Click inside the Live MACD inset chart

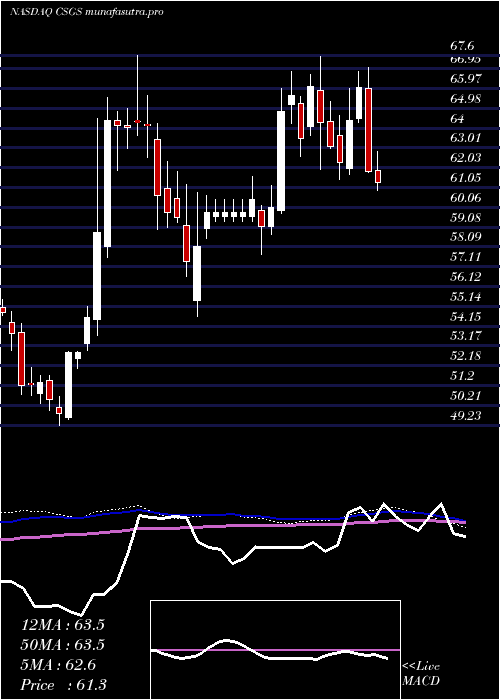pyautogui.click(x=275, y=650)
